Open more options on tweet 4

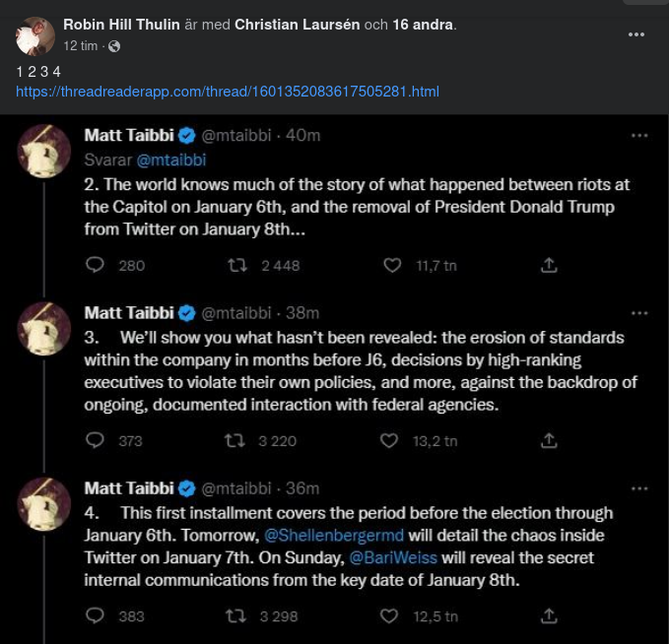639,488
